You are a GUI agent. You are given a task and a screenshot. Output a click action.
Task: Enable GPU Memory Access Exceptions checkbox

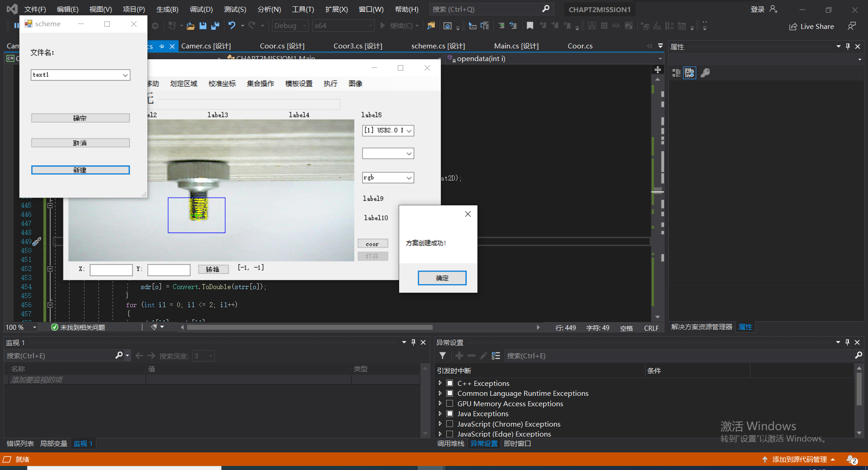tap(450, 404)
